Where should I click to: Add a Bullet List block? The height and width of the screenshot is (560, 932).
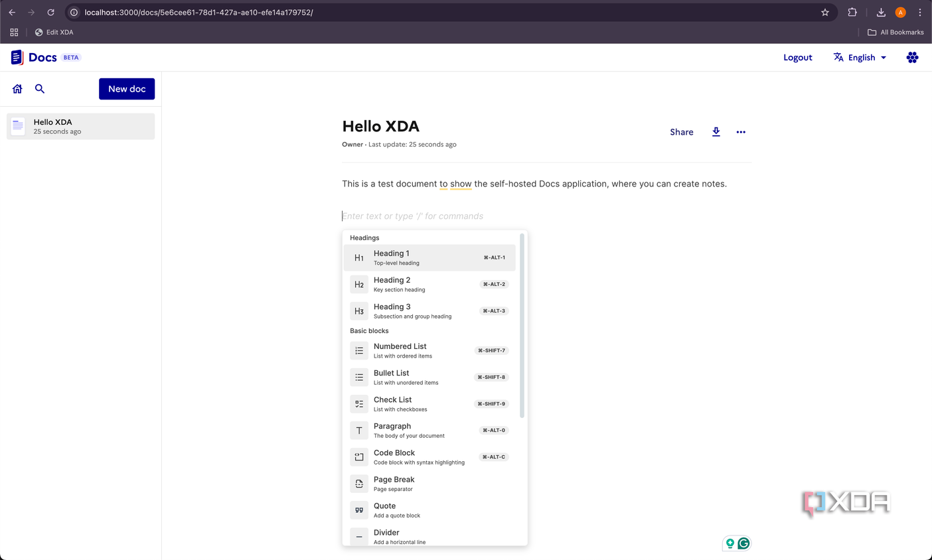coord(429,377)
